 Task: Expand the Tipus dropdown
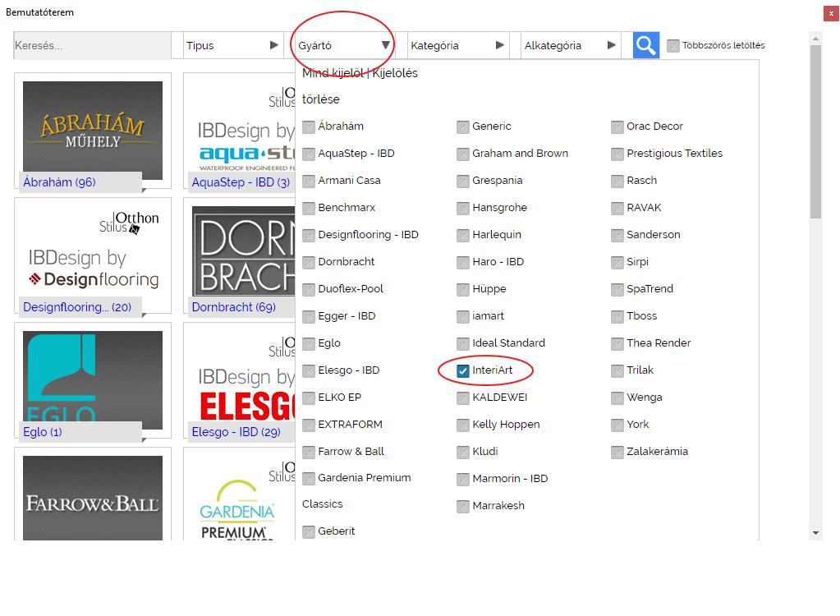tap(232, 45)
